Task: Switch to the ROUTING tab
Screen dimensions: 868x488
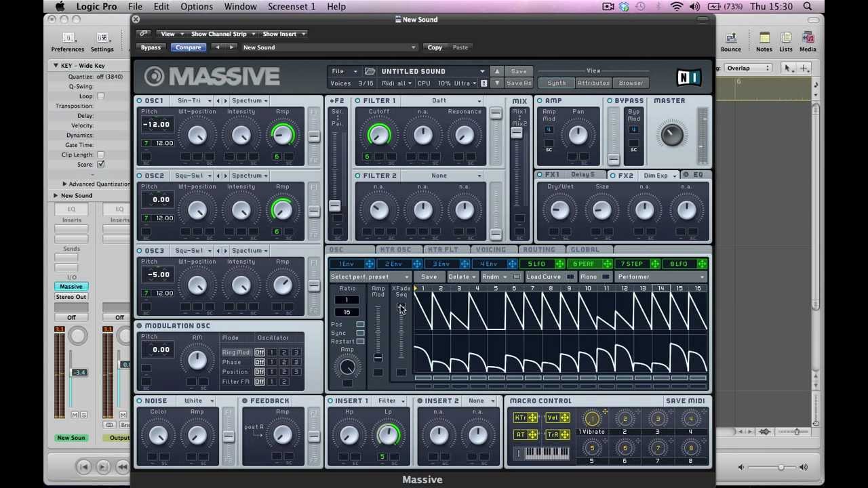Action: (x=538, y=249)
